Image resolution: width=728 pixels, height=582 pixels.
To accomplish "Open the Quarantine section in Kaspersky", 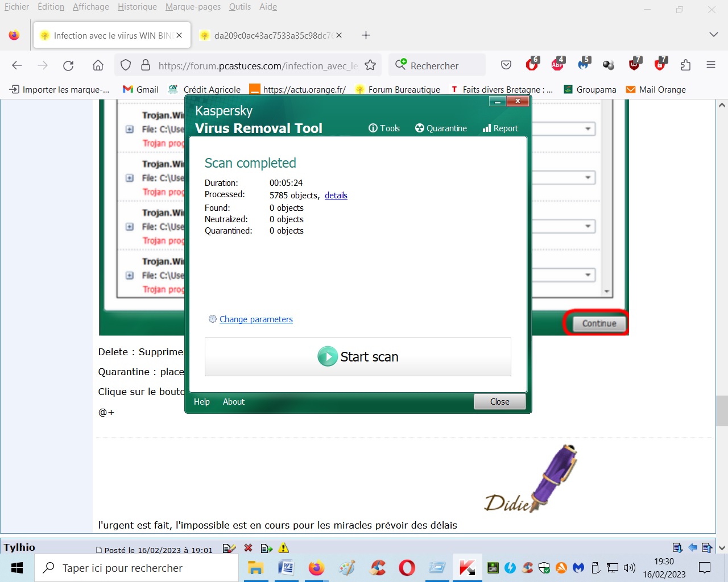I will 441,128.
